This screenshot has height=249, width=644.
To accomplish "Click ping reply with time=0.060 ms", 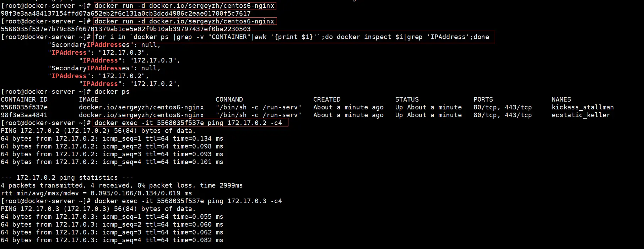I will click(112, 224).
